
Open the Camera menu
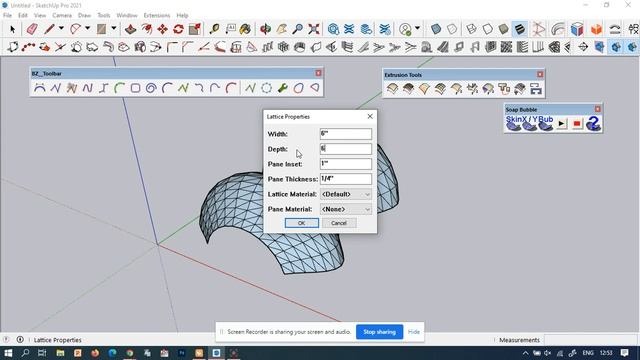coord(62,15)
